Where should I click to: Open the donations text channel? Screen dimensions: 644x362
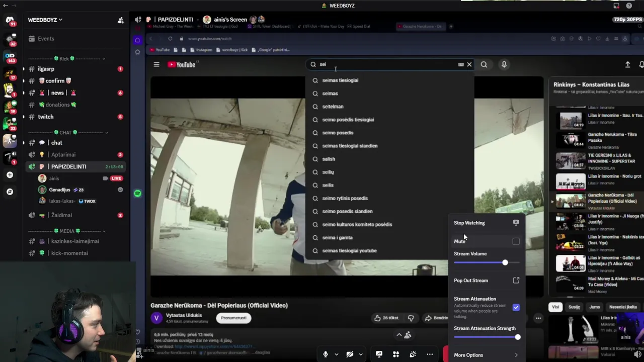[76, 105]
